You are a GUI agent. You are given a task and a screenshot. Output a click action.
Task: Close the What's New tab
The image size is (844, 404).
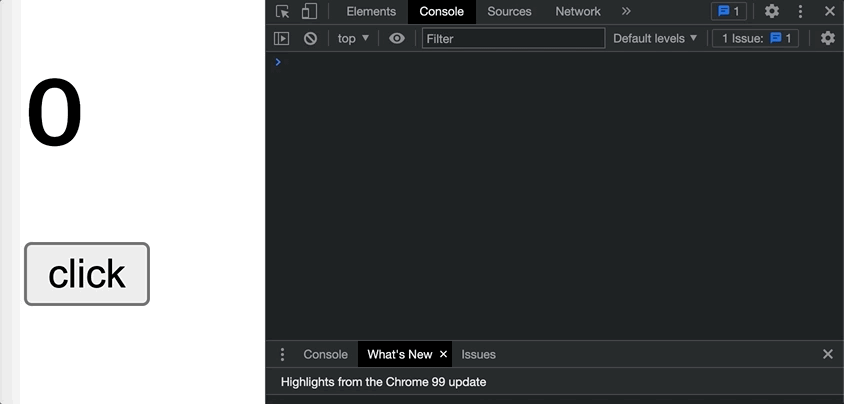(x=444, y=354)
